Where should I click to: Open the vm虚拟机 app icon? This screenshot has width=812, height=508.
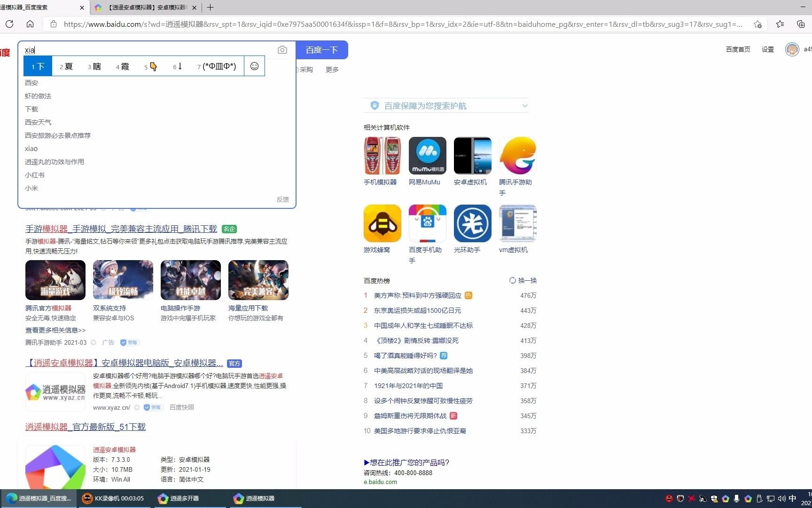pos(518,223)
